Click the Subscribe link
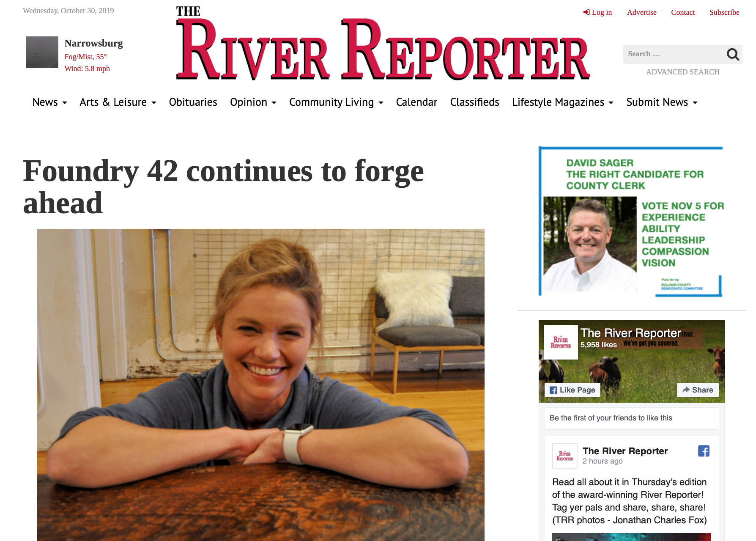The height and width of the screenshot is (541, 756). click(x=724, y=12)
